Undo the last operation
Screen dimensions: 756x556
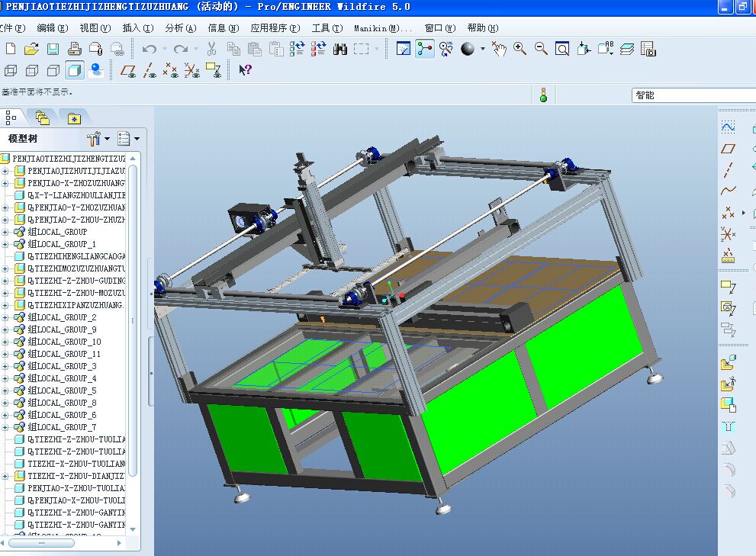point(150,49)
